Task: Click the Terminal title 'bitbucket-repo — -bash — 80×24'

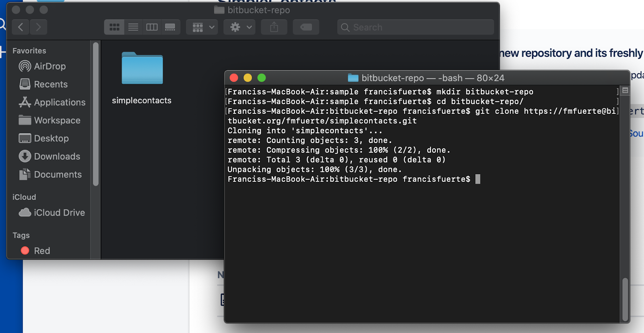Action: [x=433, y=78]
